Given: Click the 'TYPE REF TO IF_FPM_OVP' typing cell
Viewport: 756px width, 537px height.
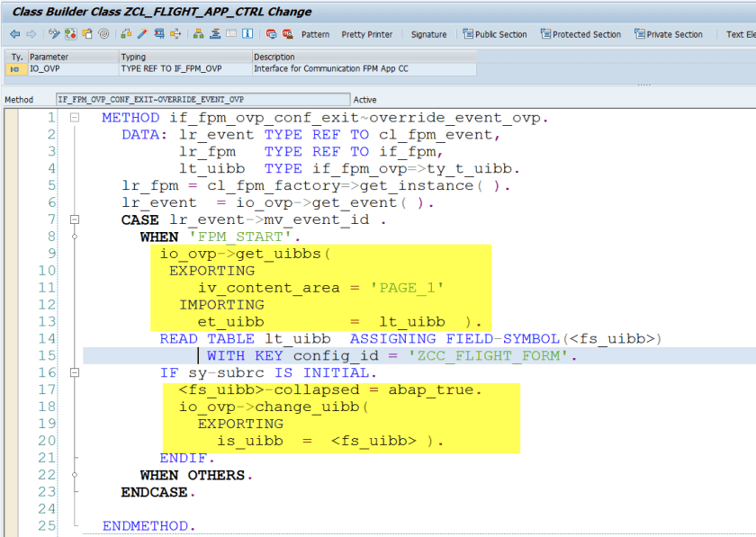Looking at the screenshot, I should click(x=185, y=69).
